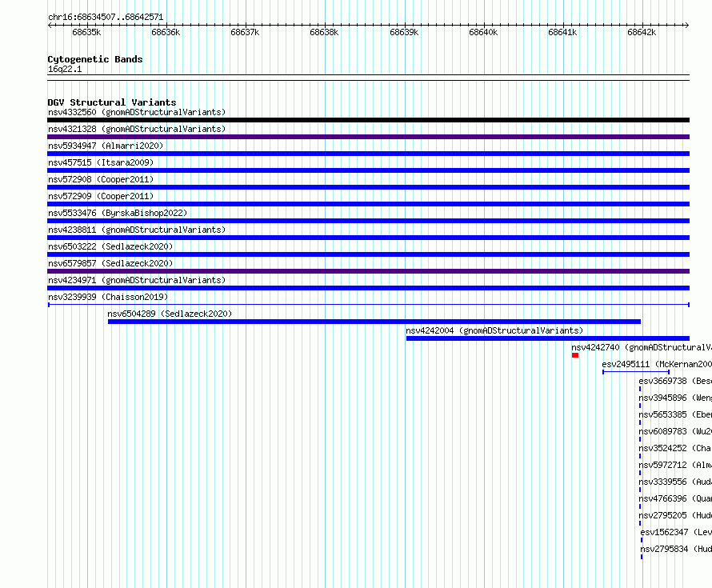Click the nsv572908 blue variant bar
Viewport: 712px width, 588px height.
tap(368, 187)
